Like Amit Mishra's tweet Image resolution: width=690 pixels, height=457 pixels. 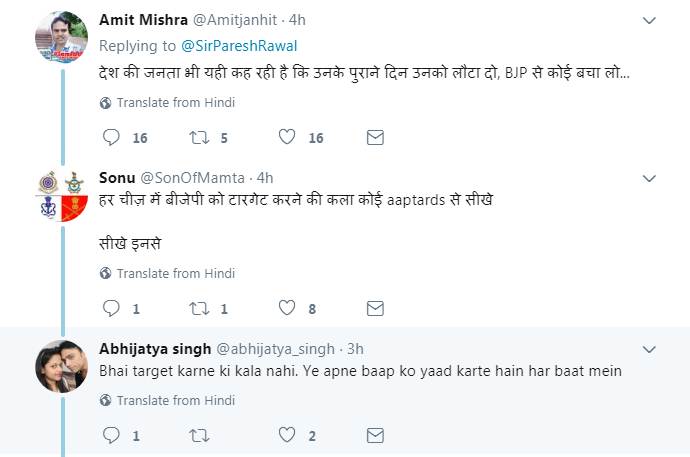tap(288, 137)
